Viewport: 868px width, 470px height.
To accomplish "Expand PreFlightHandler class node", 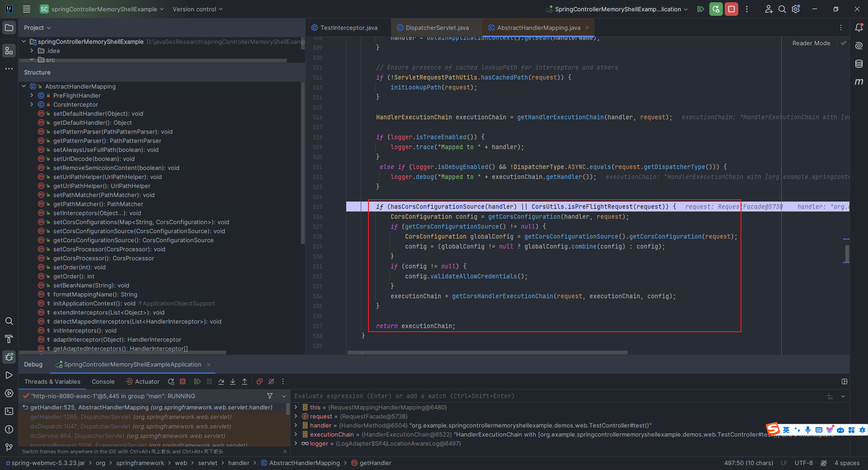I will [32, 95].
